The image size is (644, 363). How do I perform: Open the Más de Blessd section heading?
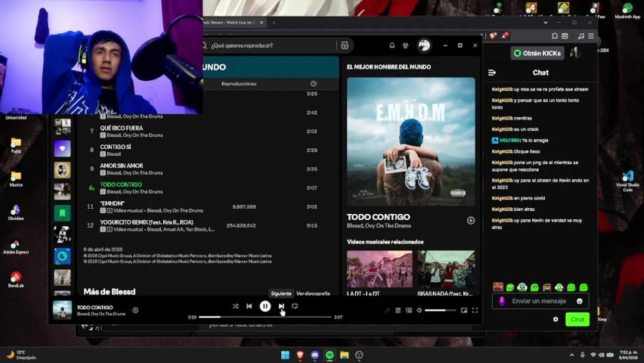pyautogui.click(x=109, y=291)
